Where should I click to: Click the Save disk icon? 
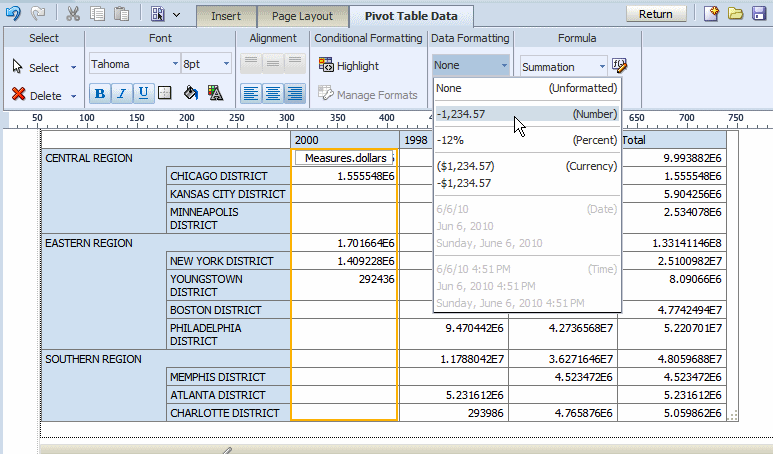pyautogui.click(x=757, y=14)
